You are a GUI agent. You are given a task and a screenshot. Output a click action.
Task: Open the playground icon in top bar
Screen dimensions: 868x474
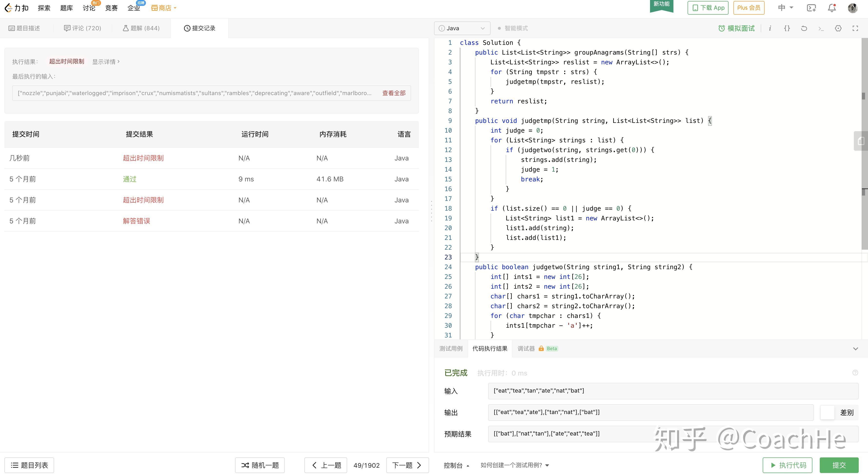click(811, 8)
